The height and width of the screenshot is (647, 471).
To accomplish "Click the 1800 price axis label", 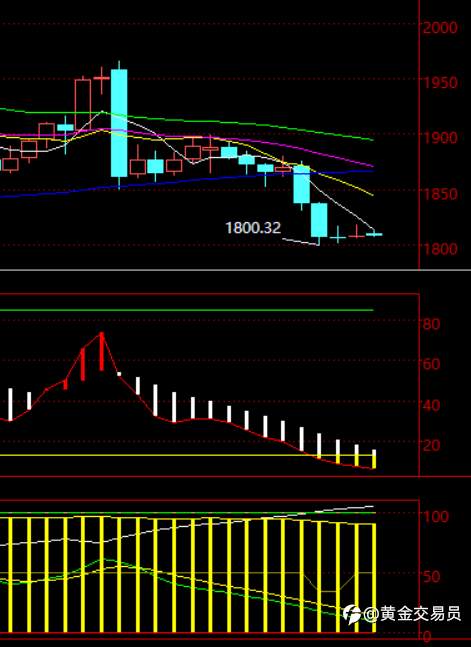I will click(440, 249).
